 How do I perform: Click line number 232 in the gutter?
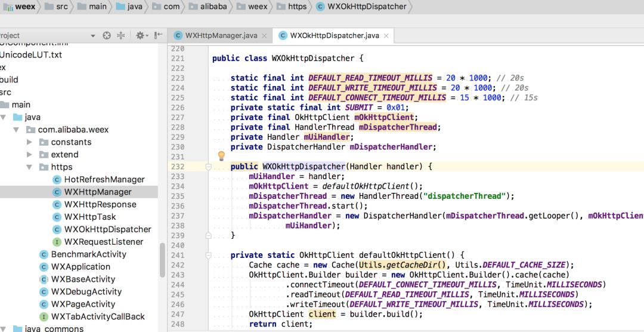pos(178,167)
